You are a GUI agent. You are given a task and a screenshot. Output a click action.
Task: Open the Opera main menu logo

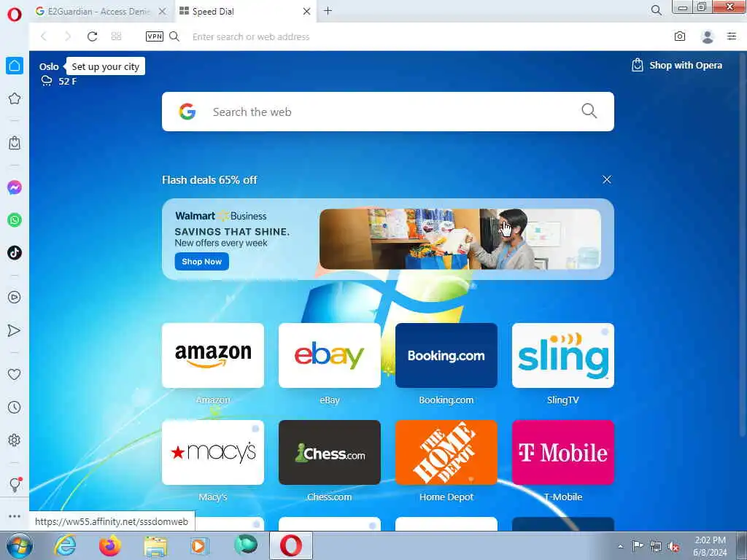[15, 14]
